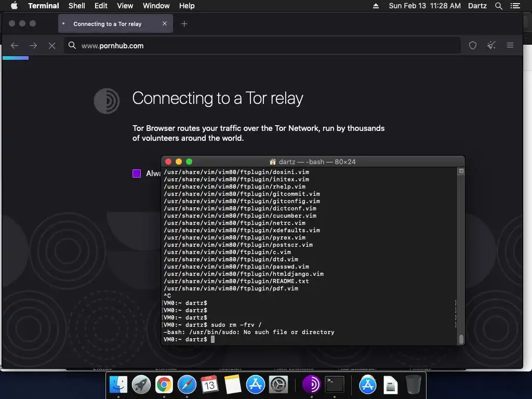Click the Tor Browser address bar

262,46
